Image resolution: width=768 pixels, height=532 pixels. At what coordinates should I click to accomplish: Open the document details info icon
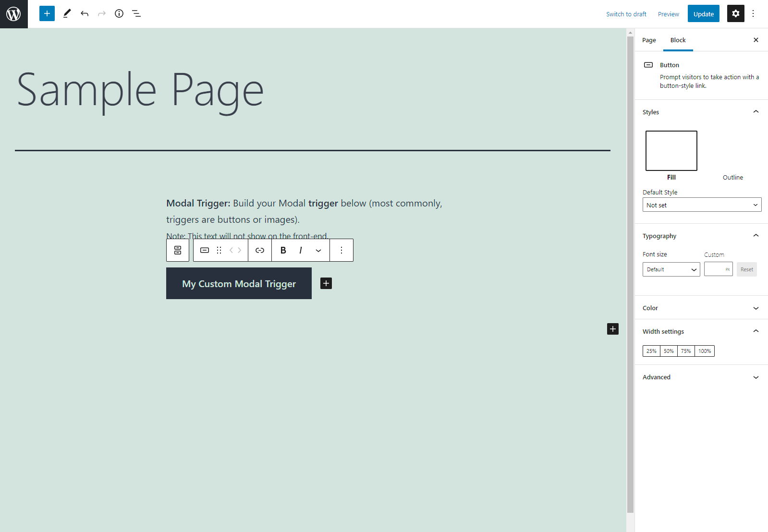119,13
